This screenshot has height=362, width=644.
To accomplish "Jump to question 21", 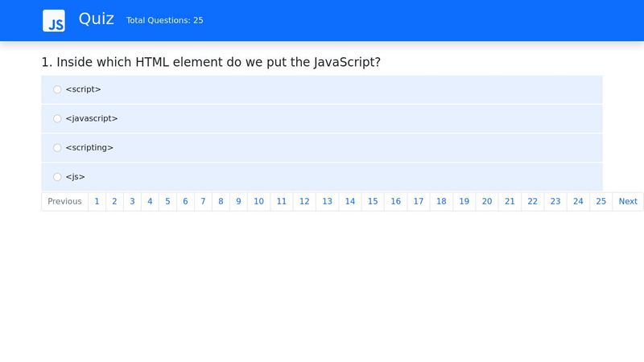I will click(x=510, y=202).
